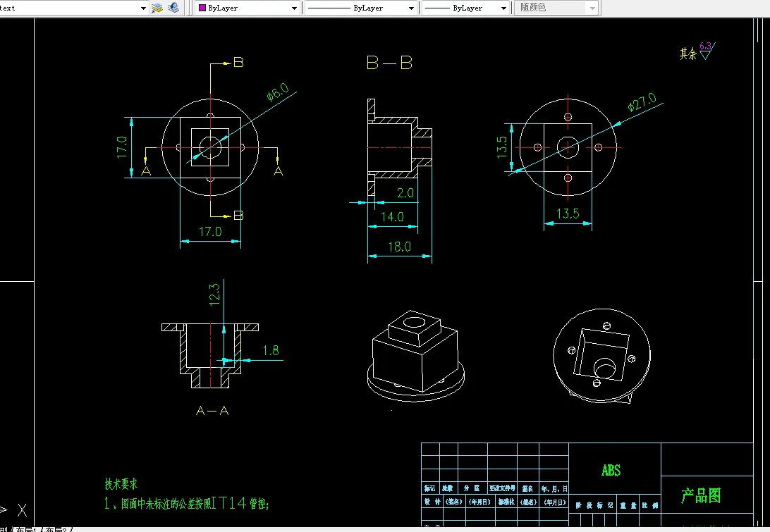The width and height of the screenshot is (770, 532).
Task: Click the ABS material text in title block
Action: click(x=611, y=470)
